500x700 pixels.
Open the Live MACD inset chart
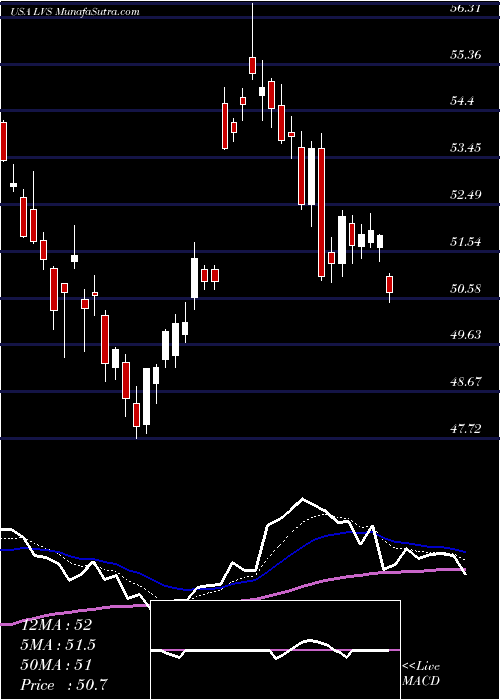(x=275, y=650)
